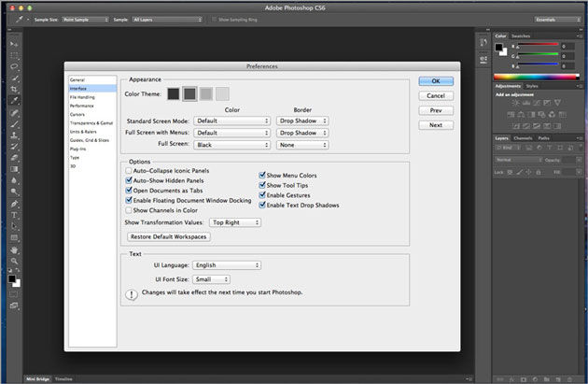This screenshot has width=588, height=384.
Task: Select the Spot Healing Brush tool
Action: coord(14,113)
